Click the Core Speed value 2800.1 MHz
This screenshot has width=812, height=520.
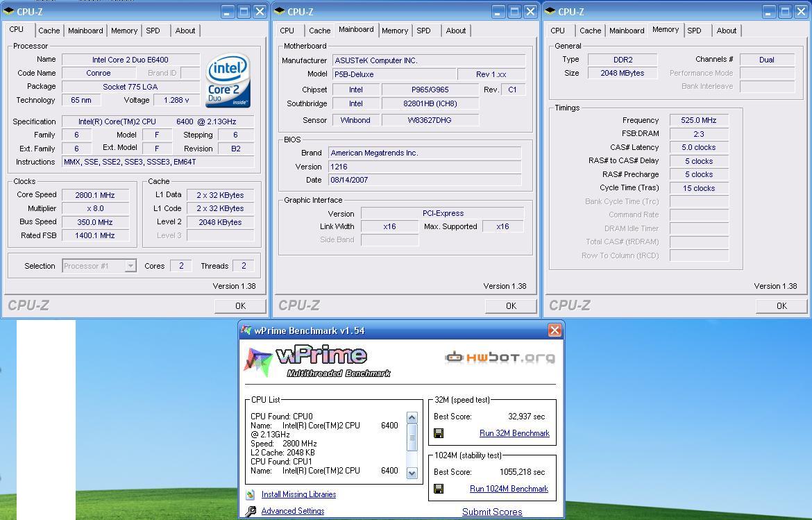95,195
